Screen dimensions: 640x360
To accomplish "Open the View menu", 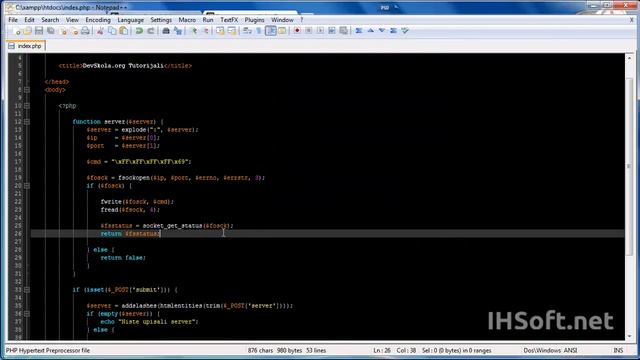I will tap(72, 20).
